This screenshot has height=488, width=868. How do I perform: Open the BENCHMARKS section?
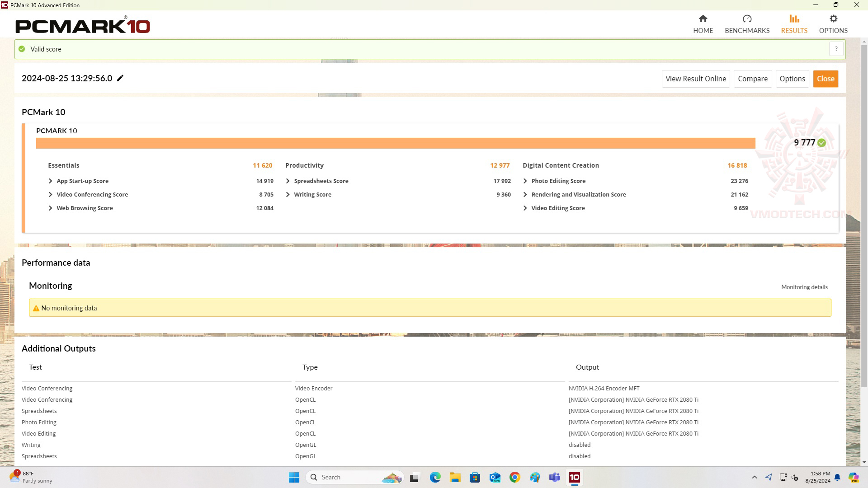point(747,24)
